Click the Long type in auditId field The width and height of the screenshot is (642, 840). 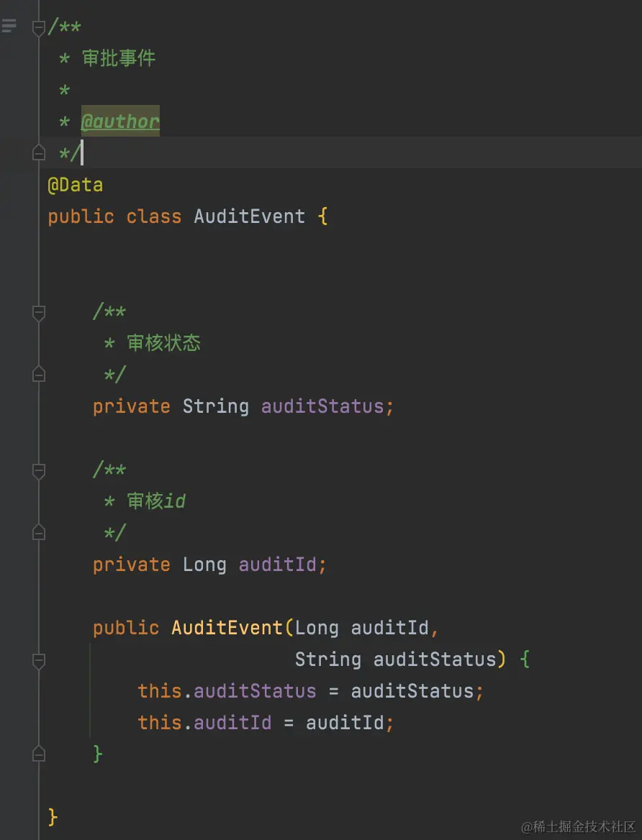[x=204, y=565]
